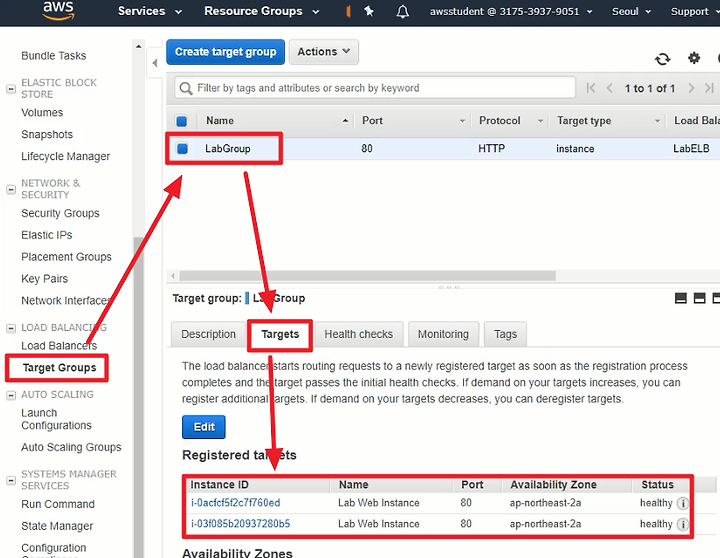Collapse the Elastic Block Store section
Image resolution: width=720 pixels, height=558 pixels.
coord(11,89)
